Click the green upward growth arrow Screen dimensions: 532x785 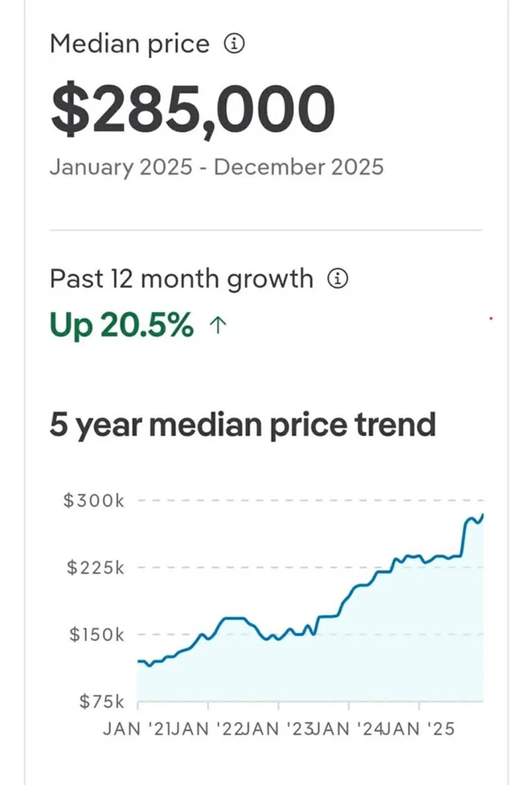click(x=215, y=326)
